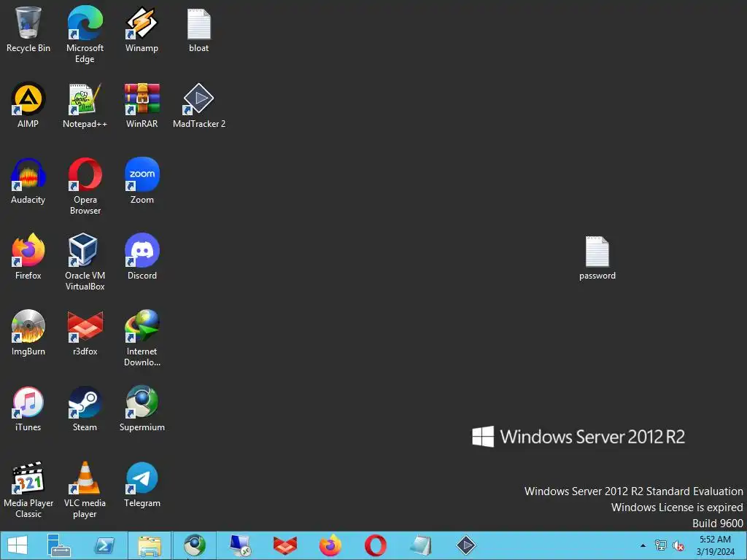Select the Recycle Bin desktop icon
The width and height of the screenshot is (747, 560).
tap(28, 29)
